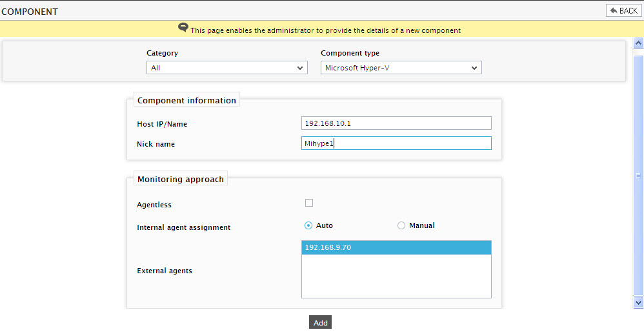Viewport: 644px width, 332px height.
Task: Click the scroll up arrow icon
Action: [x=638, y=43]
